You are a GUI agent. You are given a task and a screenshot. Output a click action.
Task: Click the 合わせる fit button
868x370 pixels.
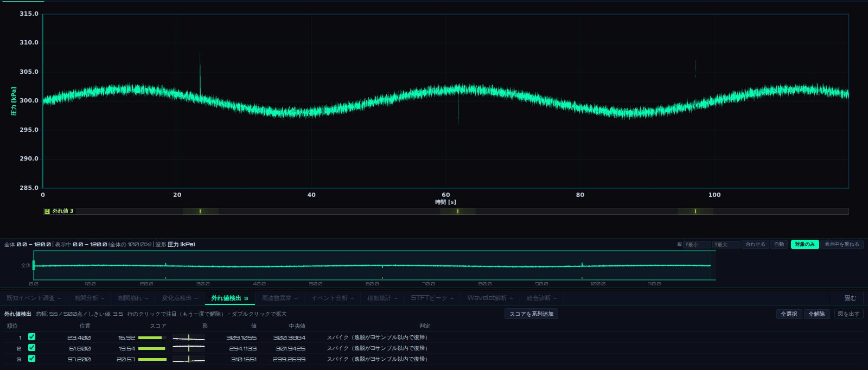click(755, 245)
